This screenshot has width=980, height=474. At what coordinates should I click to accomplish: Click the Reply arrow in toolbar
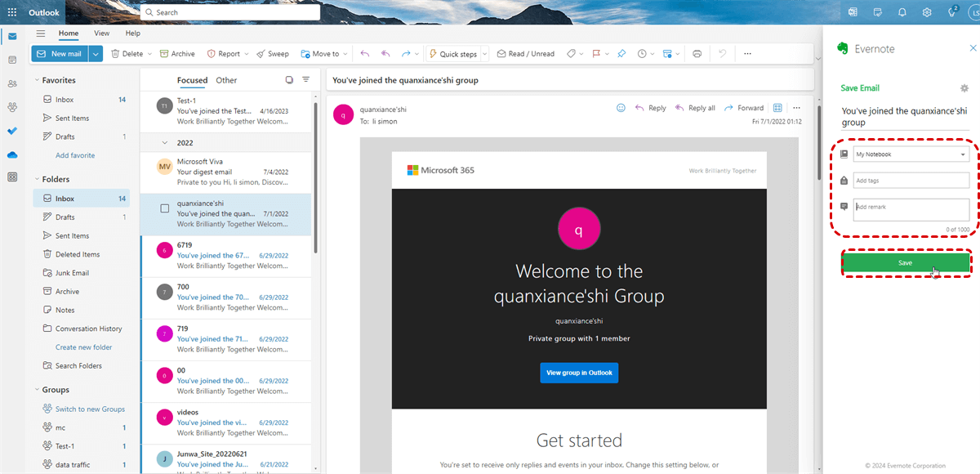click(365, 54)
